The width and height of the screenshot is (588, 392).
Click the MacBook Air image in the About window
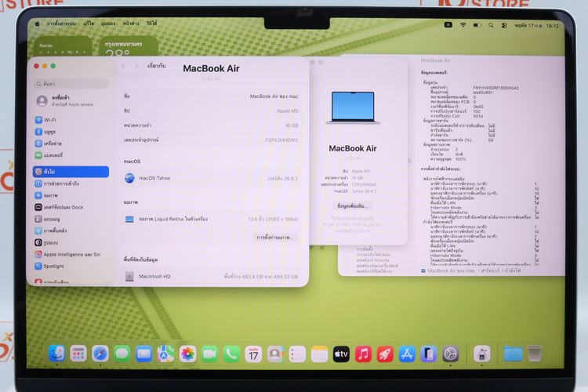pyautogui.click(x=353, y=107)
